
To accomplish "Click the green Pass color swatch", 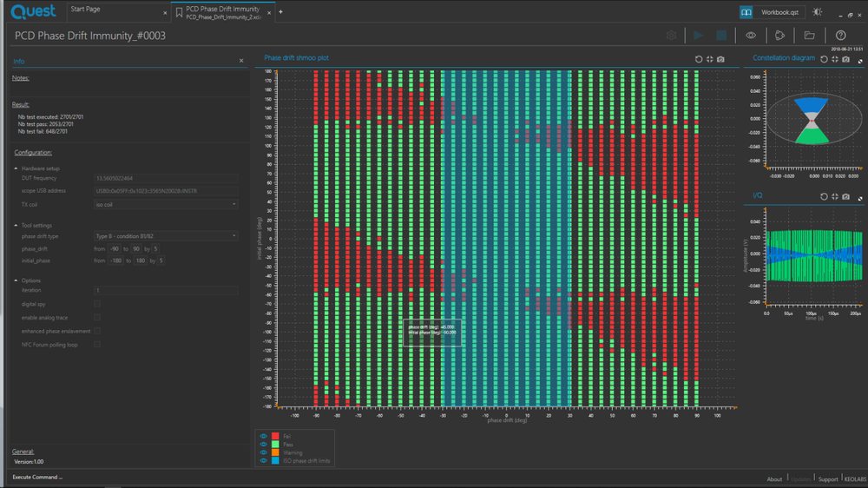I will pos(275,445).
